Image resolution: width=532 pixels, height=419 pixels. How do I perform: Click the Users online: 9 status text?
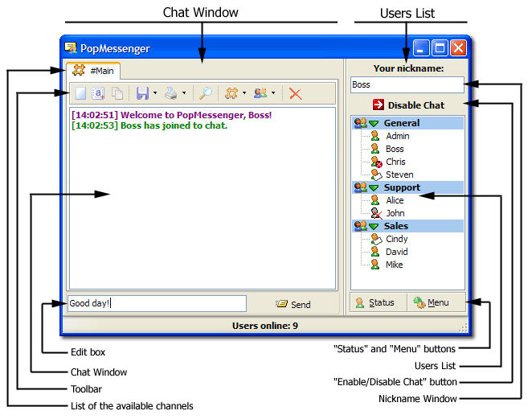[x=265, y=326]
